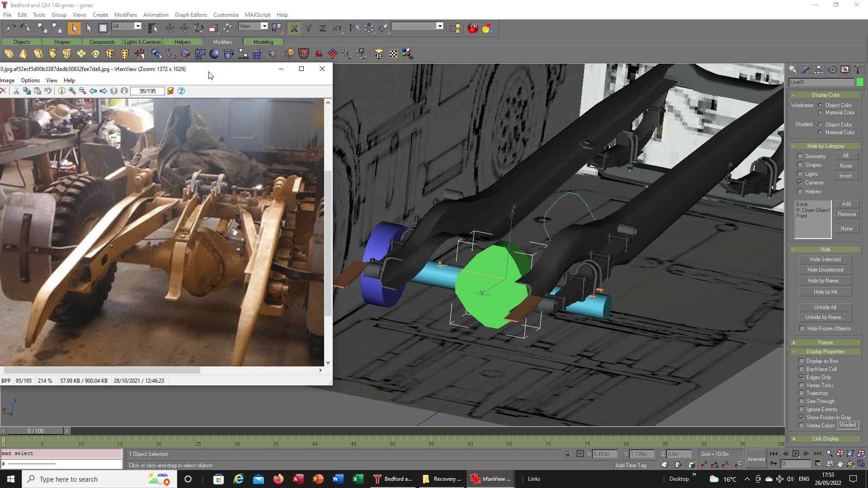Open the Display command panel tab
Screen dimensions: 868x488
845,70
